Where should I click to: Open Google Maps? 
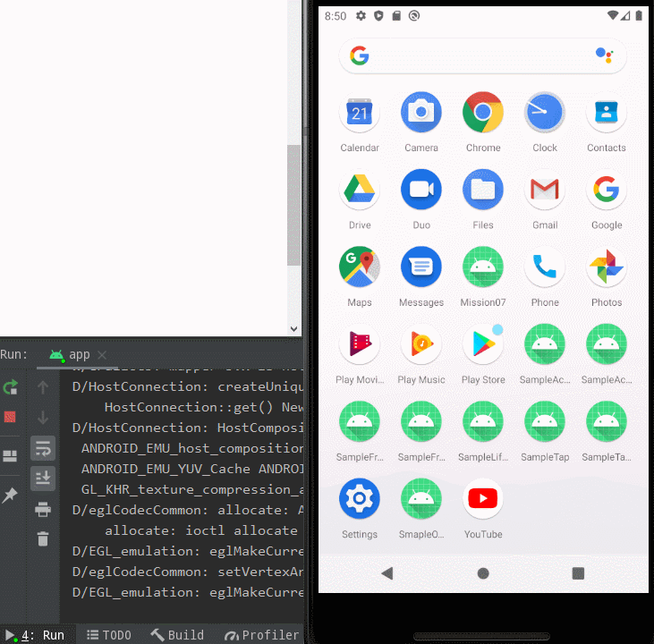359,267
